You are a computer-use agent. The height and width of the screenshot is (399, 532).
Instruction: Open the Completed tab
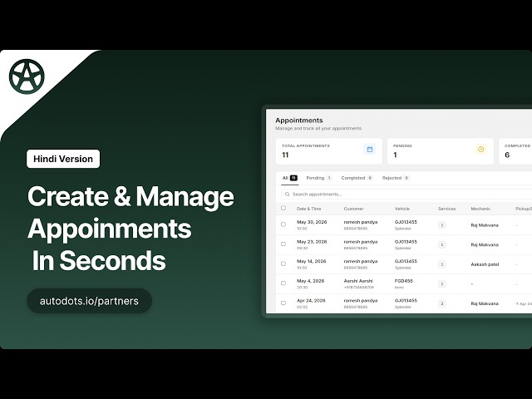(x=357, y=178)
